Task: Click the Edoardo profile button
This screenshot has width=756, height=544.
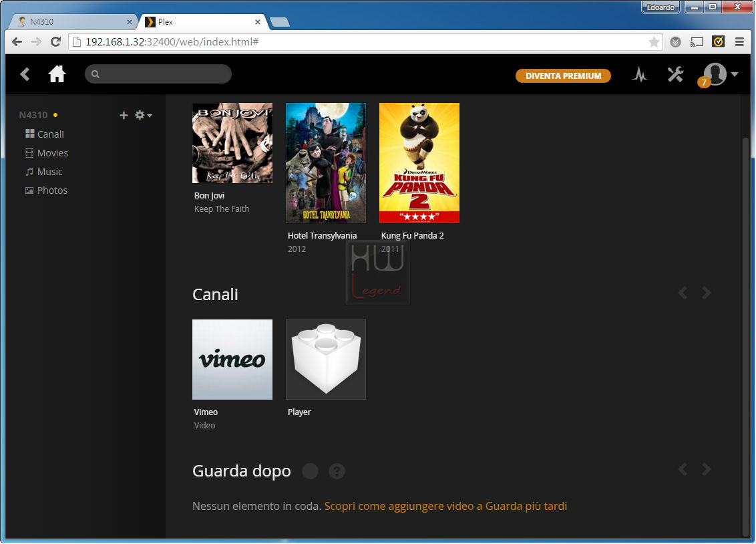Action: coord(660,7)
